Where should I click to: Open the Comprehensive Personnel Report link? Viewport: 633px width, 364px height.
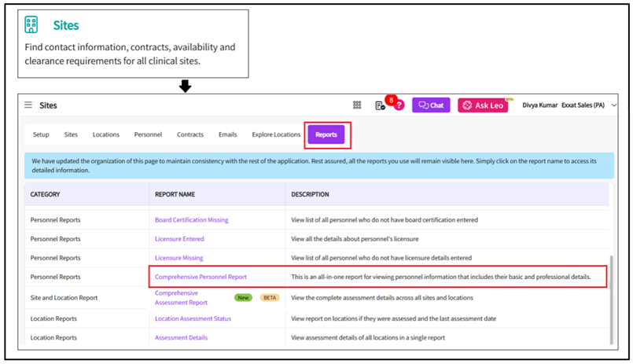tap(201, 277)
